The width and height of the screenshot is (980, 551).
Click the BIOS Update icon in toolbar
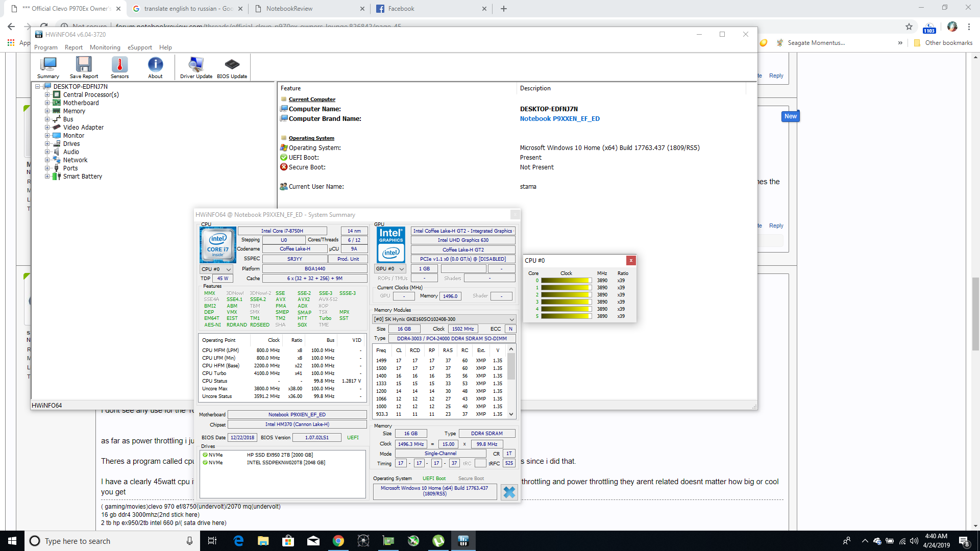232,65
